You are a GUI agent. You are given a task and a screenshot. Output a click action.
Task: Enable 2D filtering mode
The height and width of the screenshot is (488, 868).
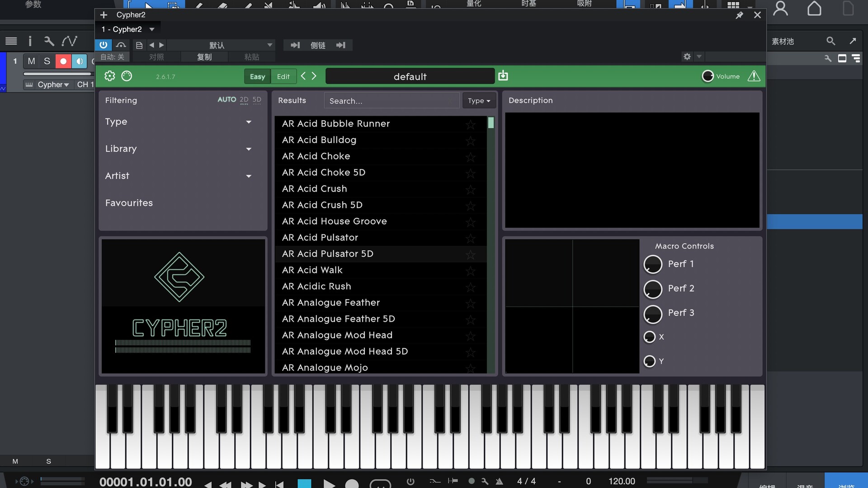[244, 99]
